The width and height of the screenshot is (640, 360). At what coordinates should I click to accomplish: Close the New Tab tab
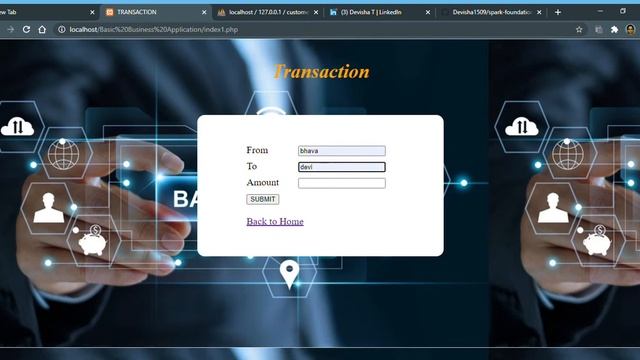pos(92,12)
